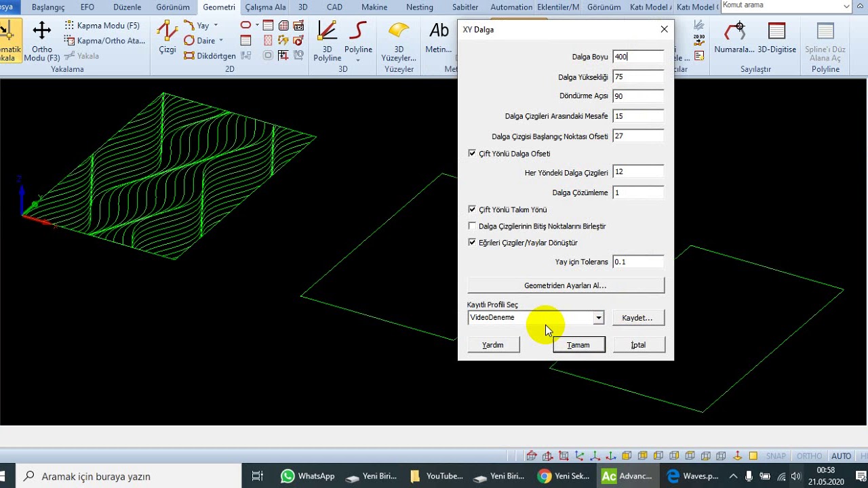Open the Numaralandır digitizer tool
868x488 pixels.
point(734,37)
